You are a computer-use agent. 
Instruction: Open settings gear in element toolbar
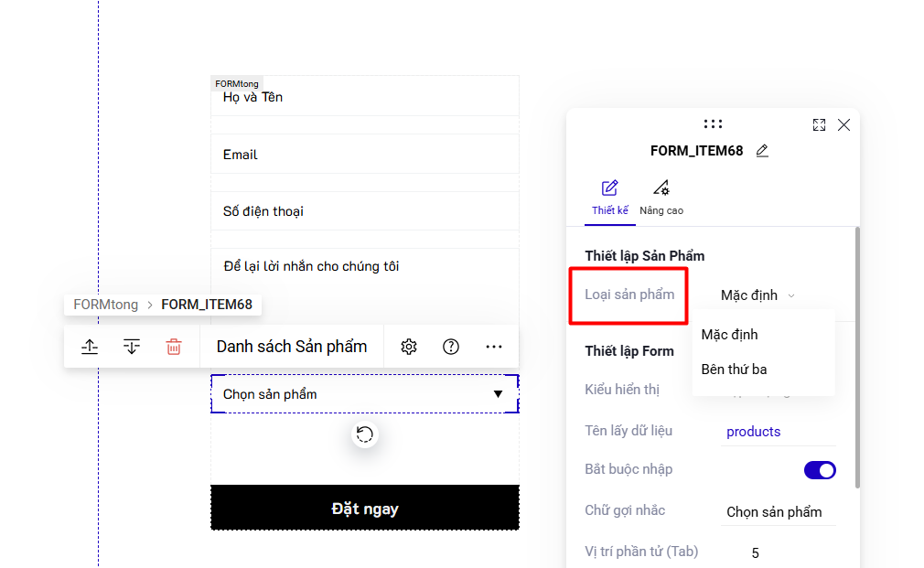click(409, 347)
